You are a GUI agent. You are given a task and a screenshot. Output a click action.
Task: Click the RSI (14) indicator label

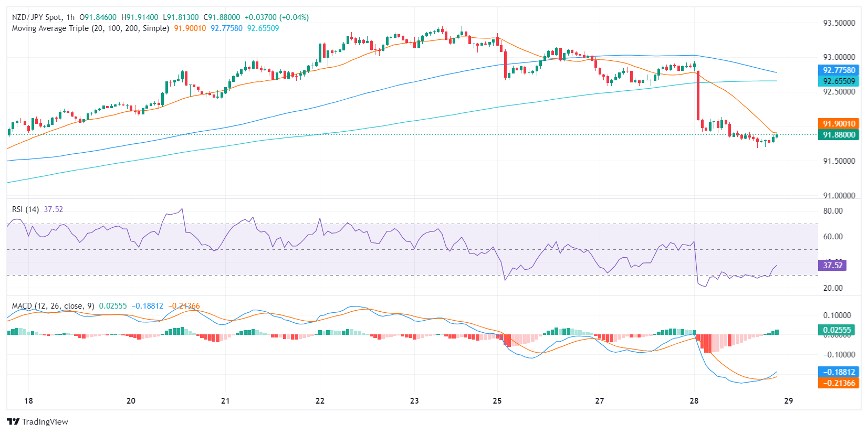point(25,209)
